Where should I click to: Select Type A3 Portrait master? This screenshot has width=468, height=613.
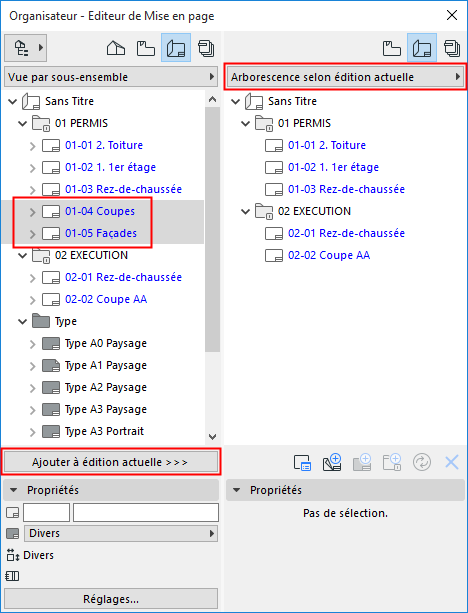click(104, 431)
